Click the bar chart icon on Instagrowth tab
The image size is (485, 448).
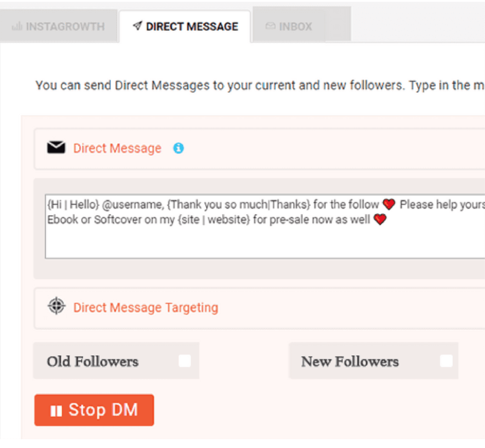point(16,26)
